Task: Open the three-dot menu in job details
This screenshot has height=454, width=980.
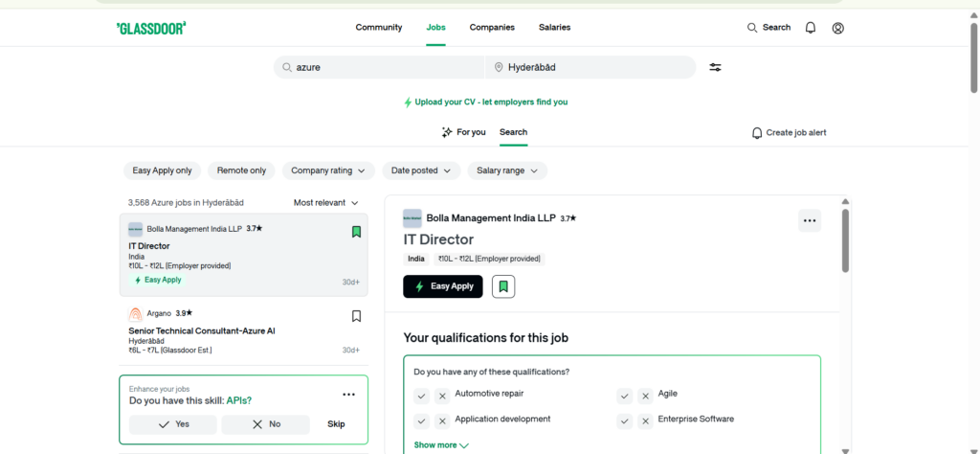Action: [810, 221]
